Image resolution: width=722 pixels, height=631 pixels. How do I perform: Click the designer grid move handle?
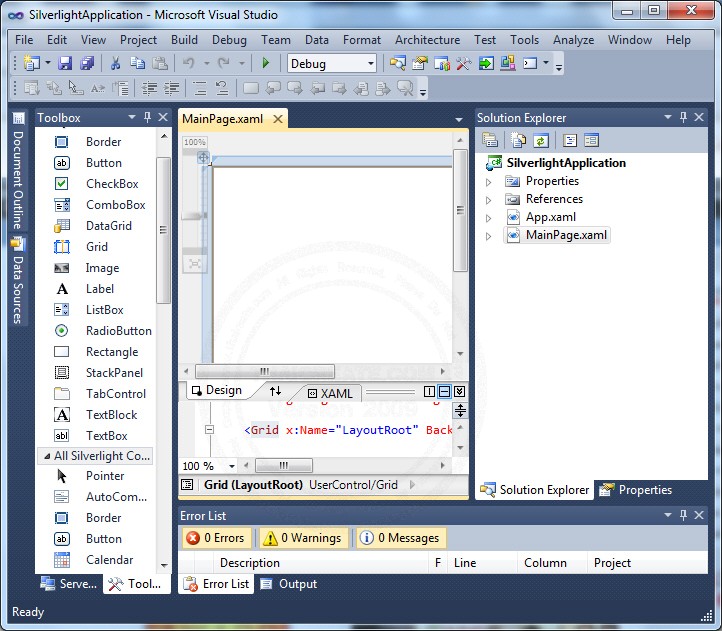pyautogui.click(x=203, y=158)
